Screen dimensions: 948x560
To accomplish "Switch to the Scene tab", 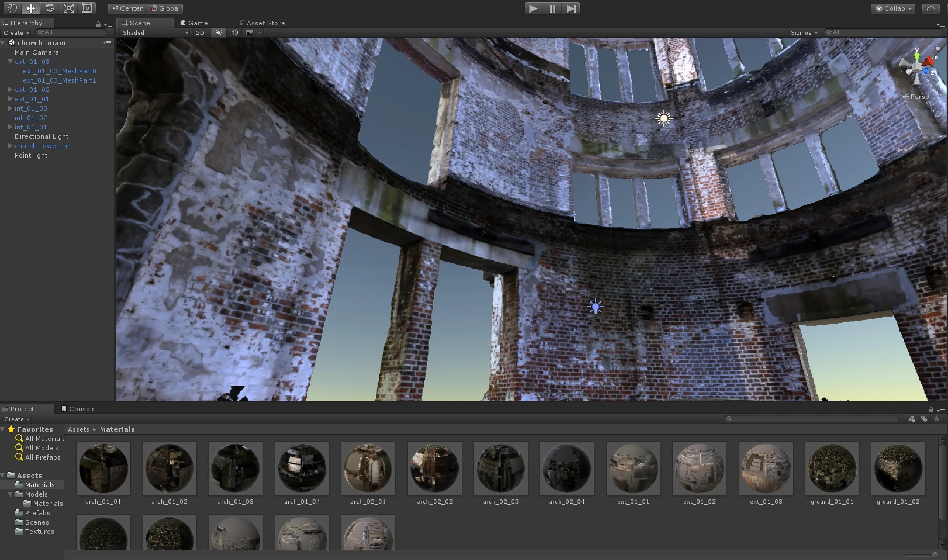I will tap(145, 23).
